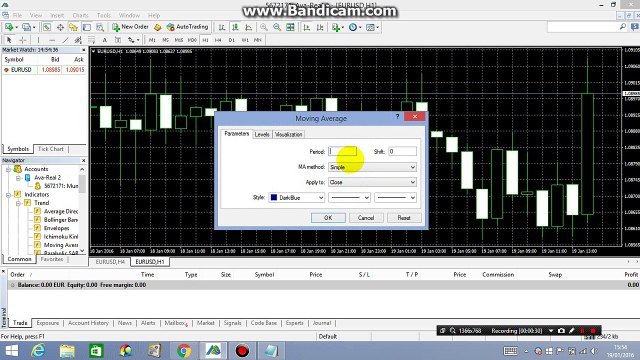Click the zoom out magnifier icon
640x360 pixels.
(x=277, y=27)
